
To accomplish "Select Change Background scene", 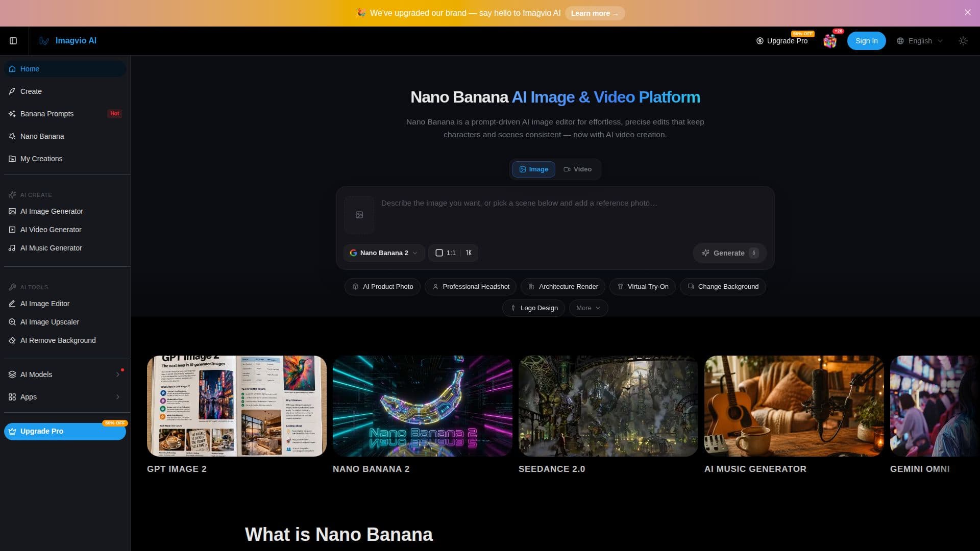I will click(723, 287).
